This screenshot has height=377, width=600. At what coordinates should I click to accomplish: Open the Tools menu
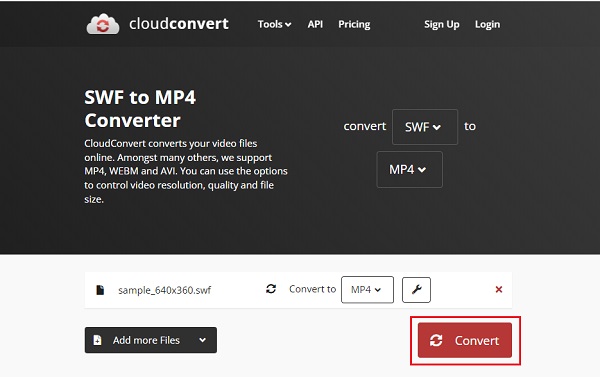point(274,24)
